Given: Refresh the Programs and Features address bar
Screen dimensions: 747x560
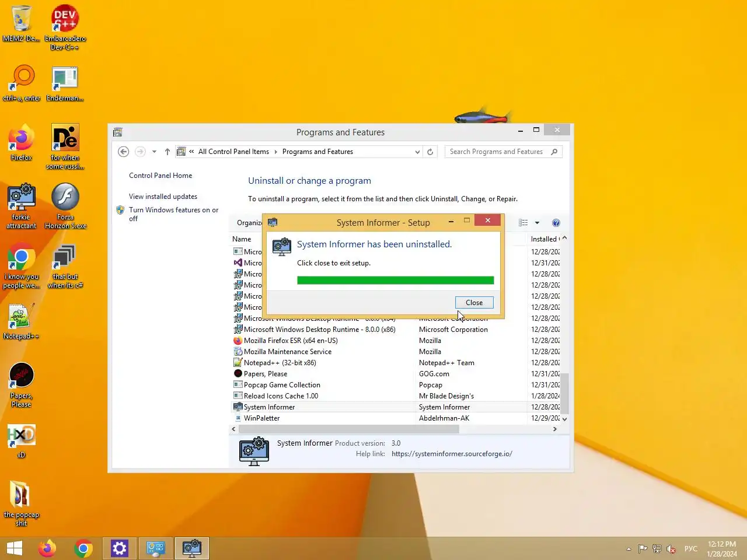Looking at the screenshot, I should point(430,152).
